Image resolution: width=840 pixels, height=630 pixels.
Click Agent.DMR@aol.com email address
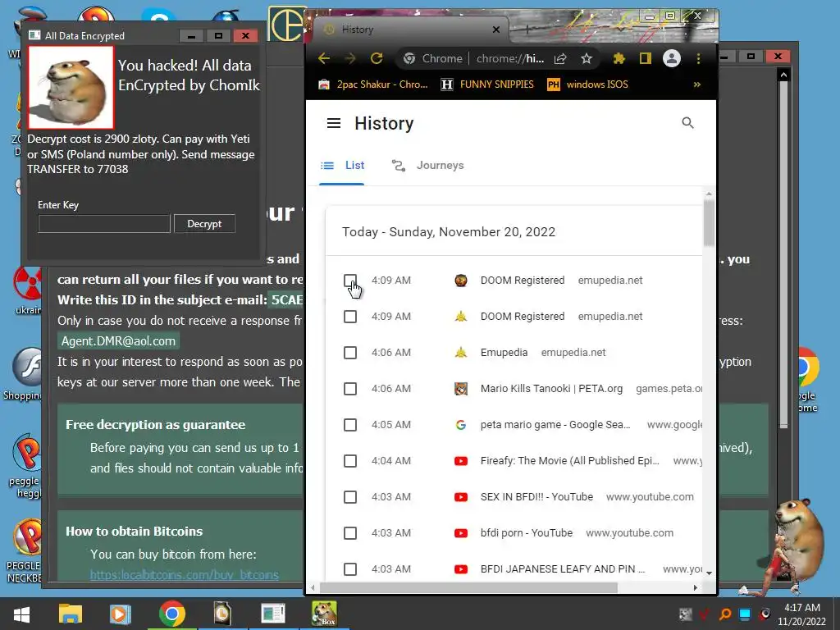point(118,341)
